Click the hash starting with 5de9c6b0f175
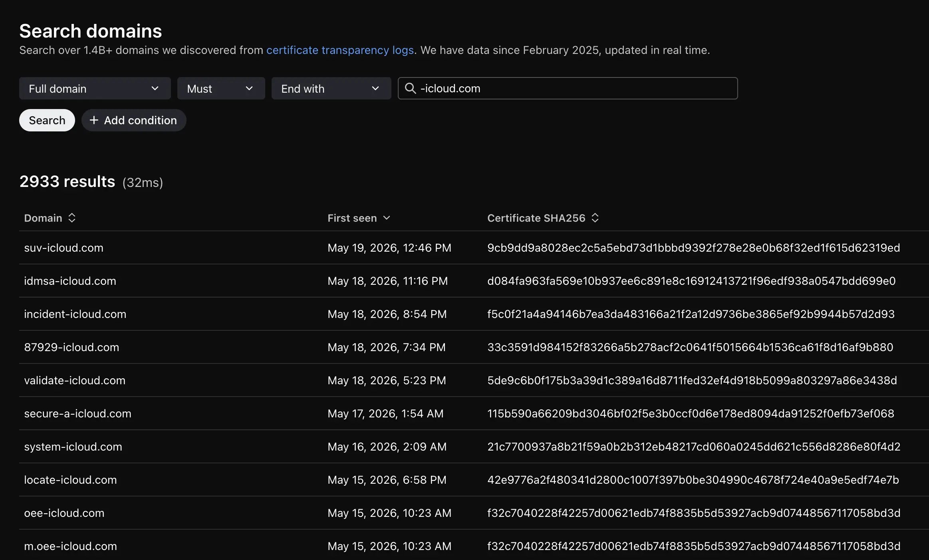 pos(692,380)
